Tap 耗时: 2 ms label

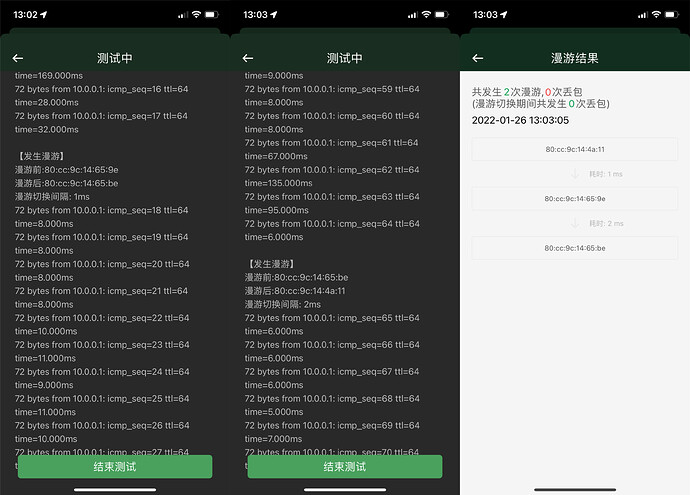(x=606, y=224)
